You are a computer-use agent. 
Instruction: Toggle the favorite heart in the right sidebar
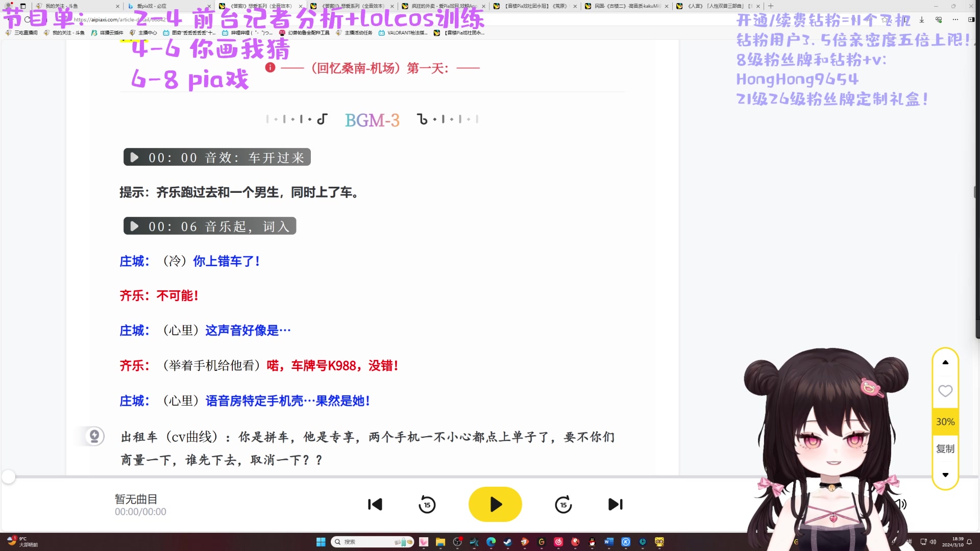945,391
